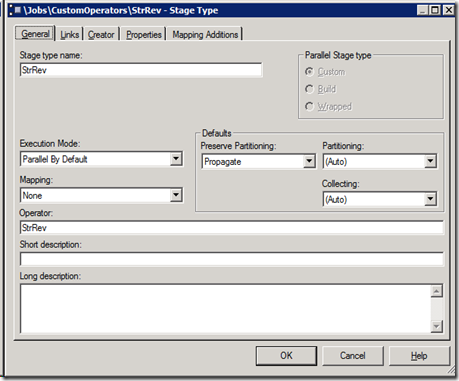This screenshot has height=381, width=459.
Task: Click the Help button
Action: tap(419, 356)
